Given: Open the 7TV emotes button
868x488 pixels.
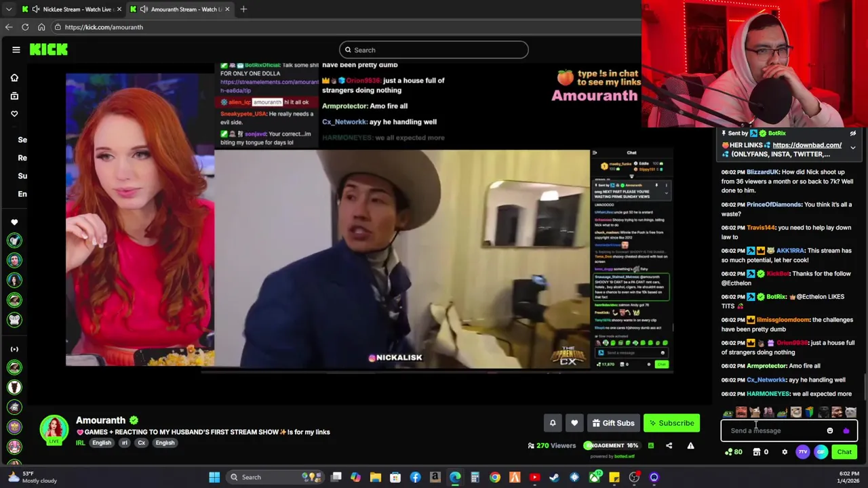Looking at the screenshot, I should click(803, 452).
